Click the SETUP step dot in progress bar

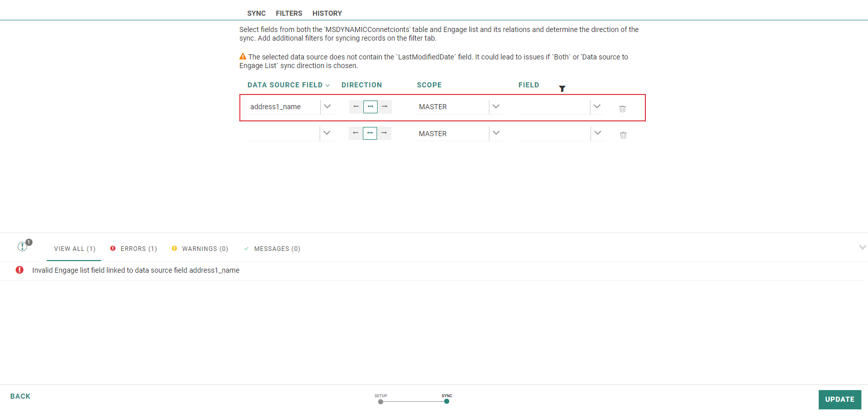click(x=381, y=402)
